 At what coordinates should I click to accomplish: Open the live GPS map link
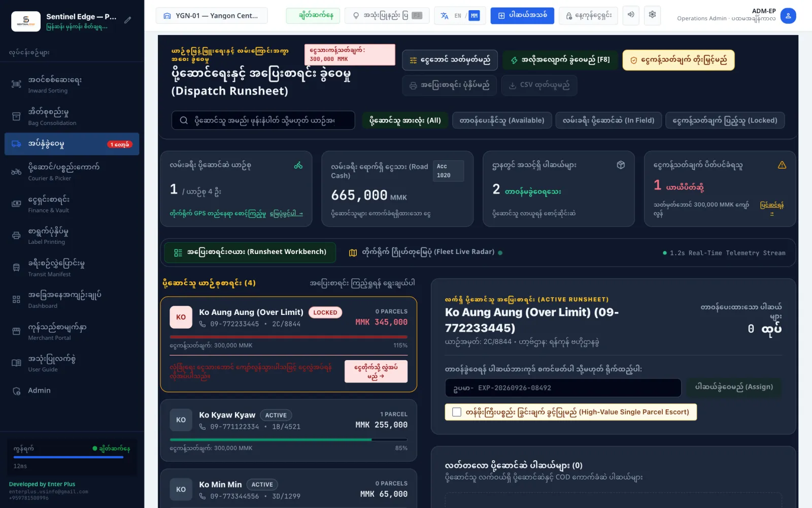click(x=286, y=213)
